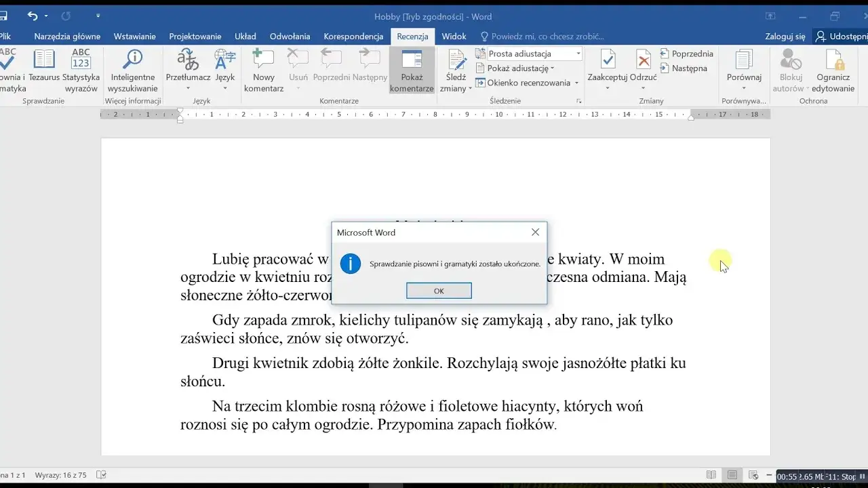868x488 pixels.
Task: Open the Plik file tab
Action: 5,37
